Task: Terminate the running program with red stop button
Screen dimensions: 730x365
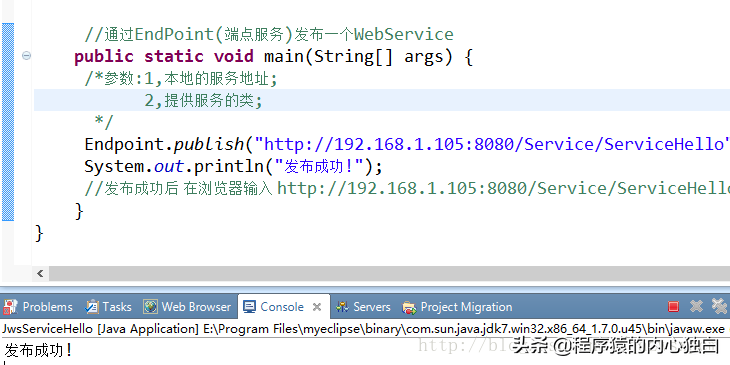Action: 673,306
